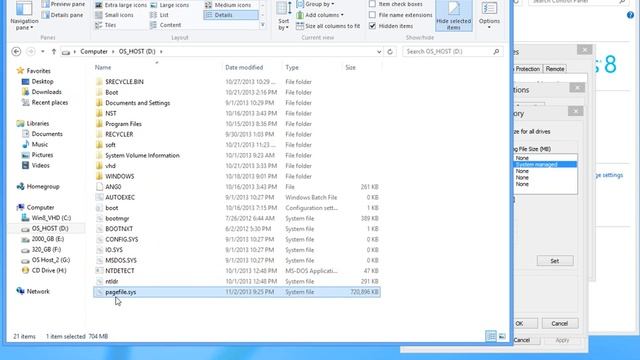Open folder Options
640x360 pixels.
tap(489, 16)
